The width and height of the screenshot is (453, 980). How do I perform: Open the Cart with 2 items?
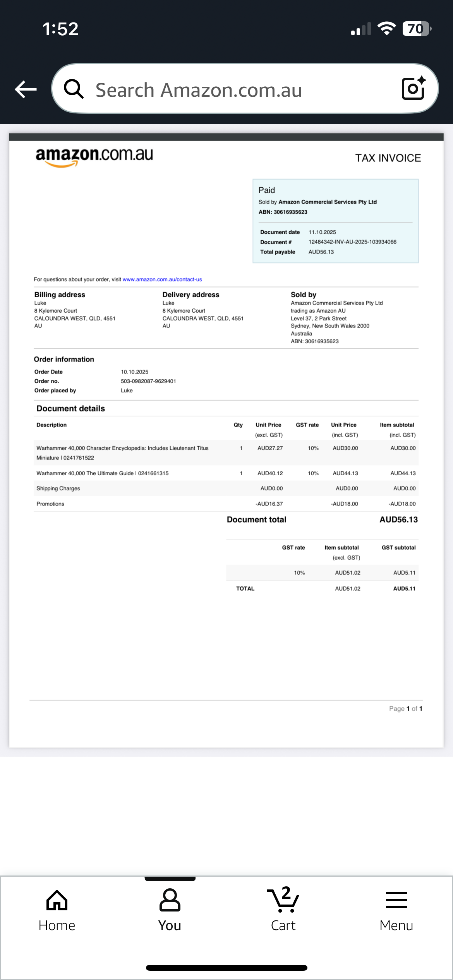coord(283,910)
